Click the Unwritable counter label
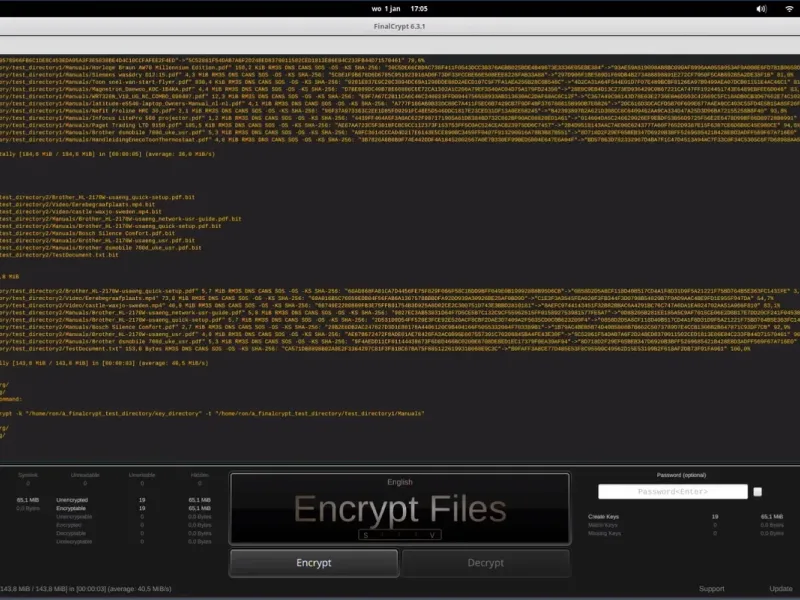This screenshot has width=800, height=600. [142, 475]
